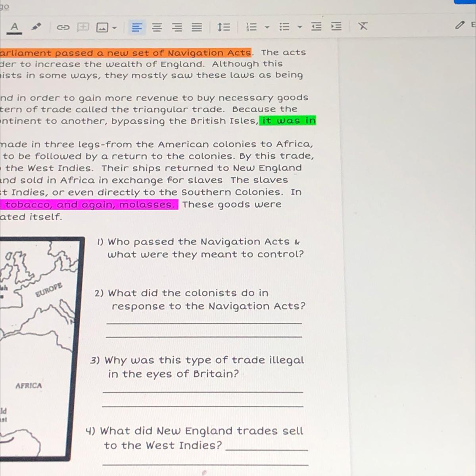Screen dimensions: 476x476
Task: Toggle the numbered list
Action: (251, 27)
